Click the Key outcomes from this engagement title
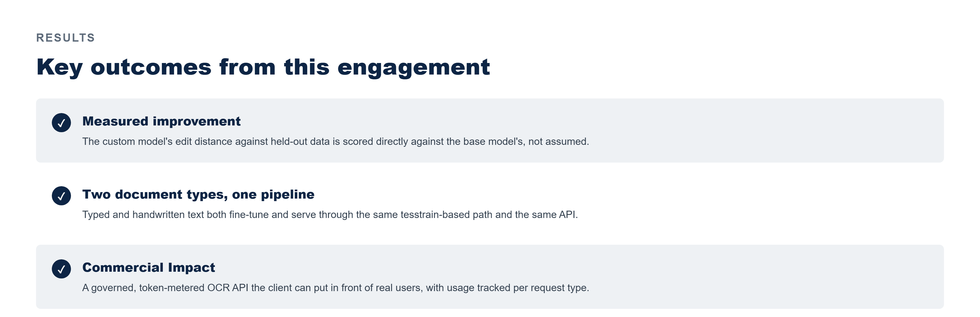980x317 pixels. [x=263, y=67]
